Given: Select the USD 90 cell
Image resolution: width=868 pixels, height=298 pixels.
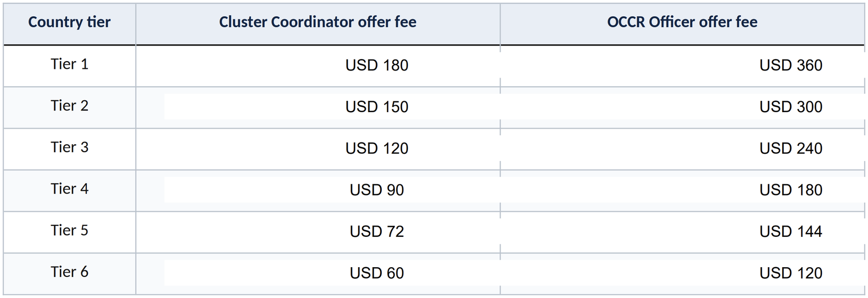Looking at the screenshot, I should pos(377,190).
